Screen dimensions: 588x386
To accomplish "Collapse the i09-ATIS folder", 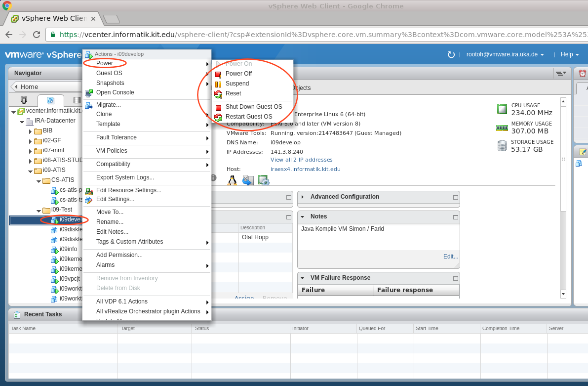I will pyautogui.click(x=31, y=171).
